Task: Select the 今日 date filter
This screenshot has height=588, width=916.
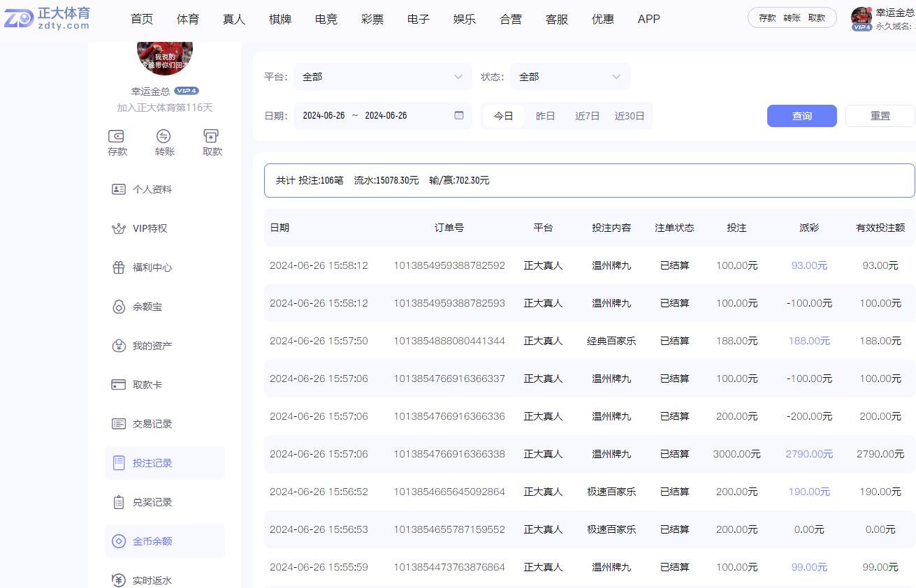Action: coord(504,116)
